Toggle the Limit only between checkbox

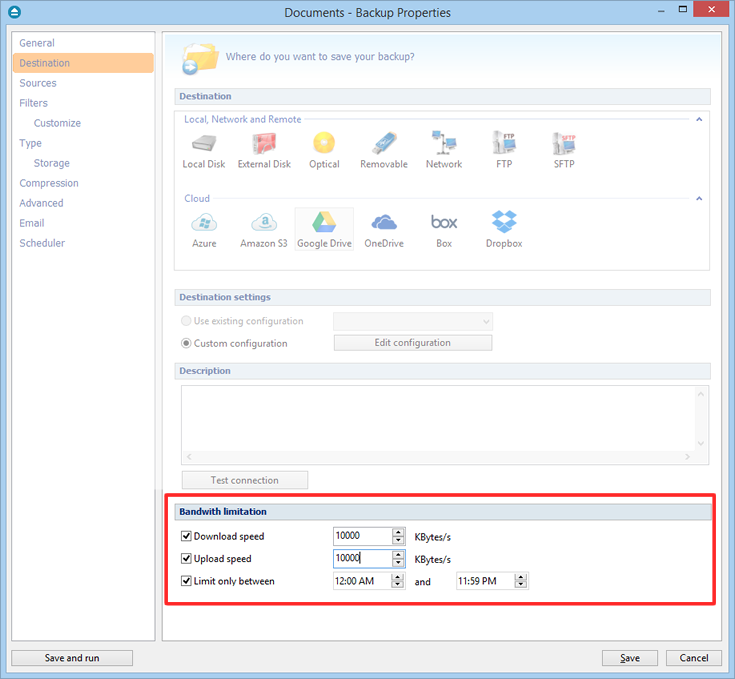click(186, 581)
